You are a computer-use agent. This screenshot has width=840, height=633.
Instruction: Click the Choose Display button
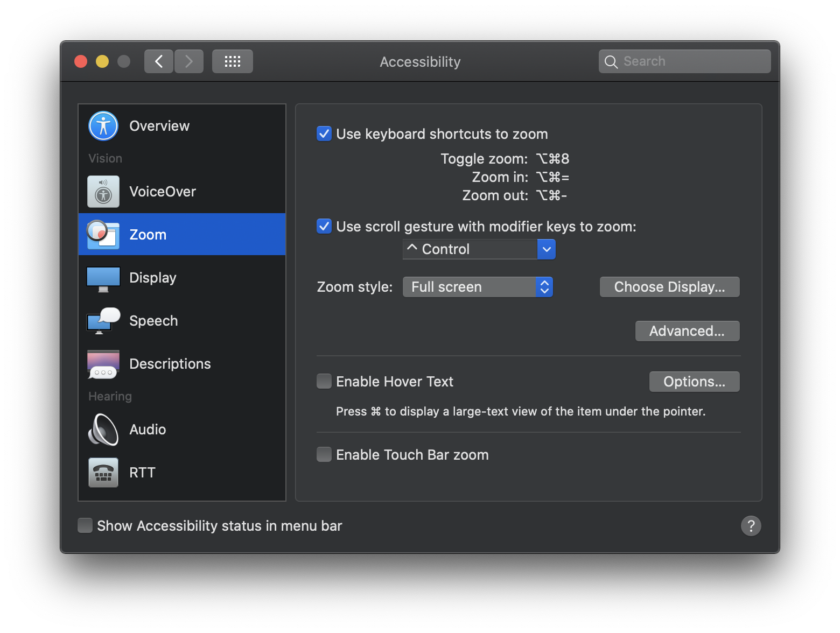[669, 286]
